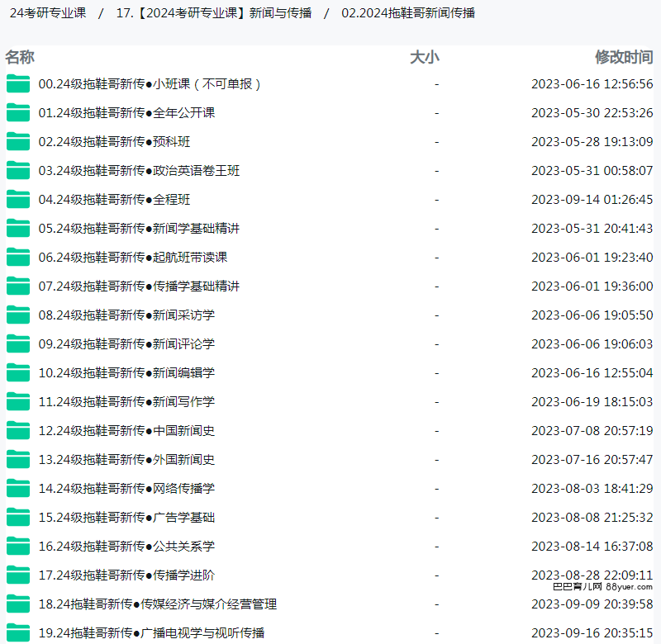Open 13.24级拖鞋哥新传●外国新闻史 folder name

126,460
